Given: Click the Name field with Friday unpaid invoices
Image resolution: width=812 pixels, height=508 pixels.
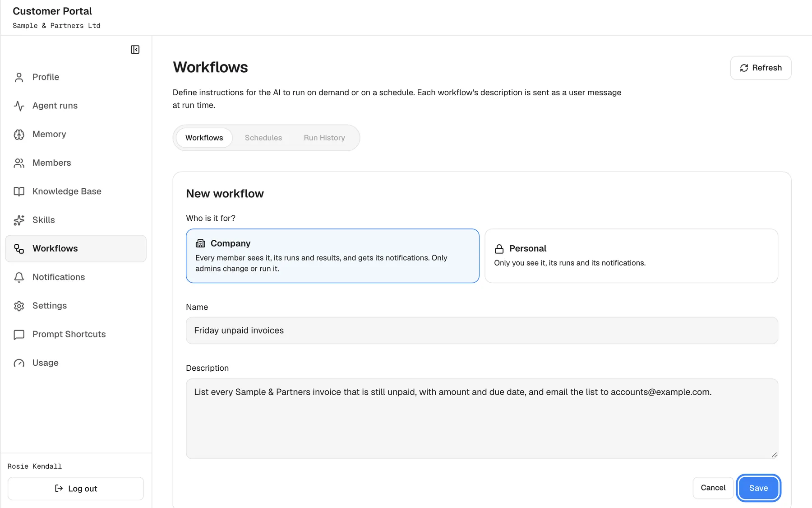Looking at the screenshot, I should 482,331.
